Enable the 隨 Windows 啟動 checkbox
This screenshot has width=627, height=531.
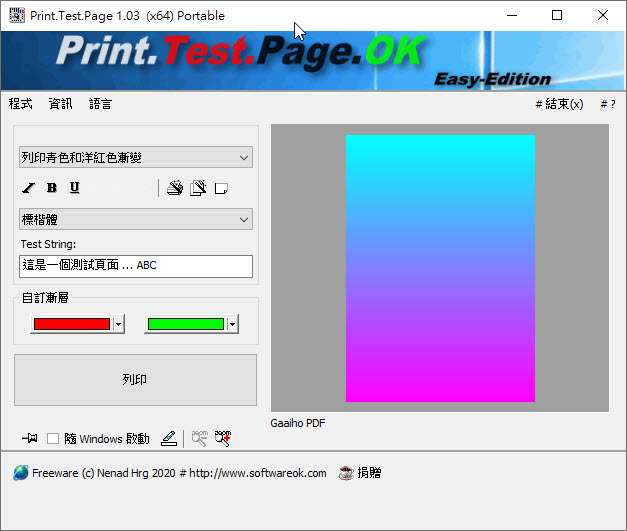click(x=53, y=439)
